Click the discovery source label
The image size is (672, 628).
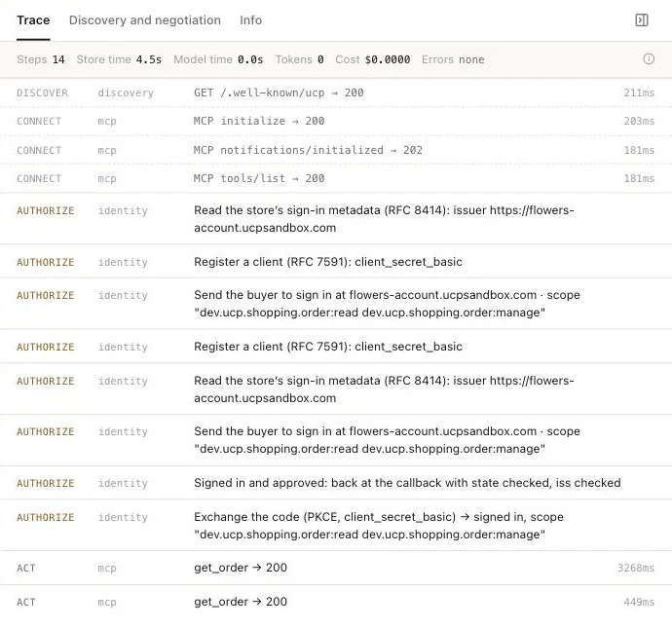pyautogui.click(x=126, y=92)
